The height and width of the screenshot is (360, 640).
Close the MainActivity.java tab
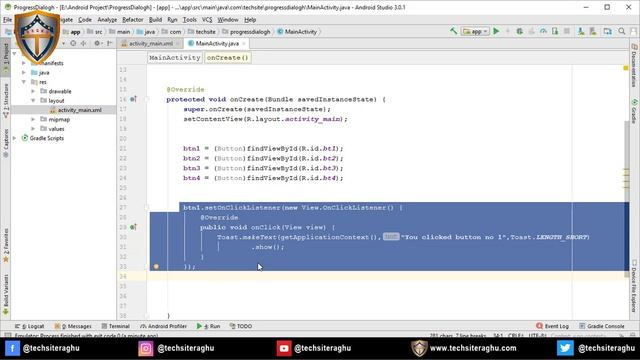pos(244,43)
